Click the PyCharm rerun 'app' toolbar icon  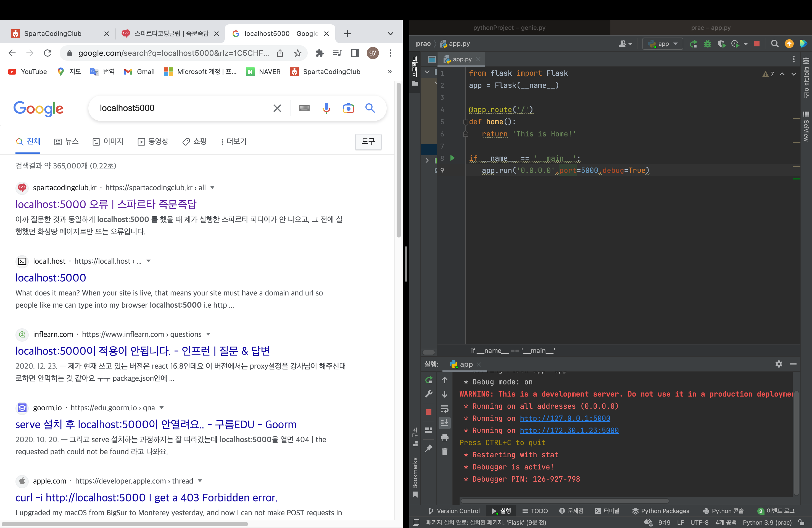click(693, 44)
